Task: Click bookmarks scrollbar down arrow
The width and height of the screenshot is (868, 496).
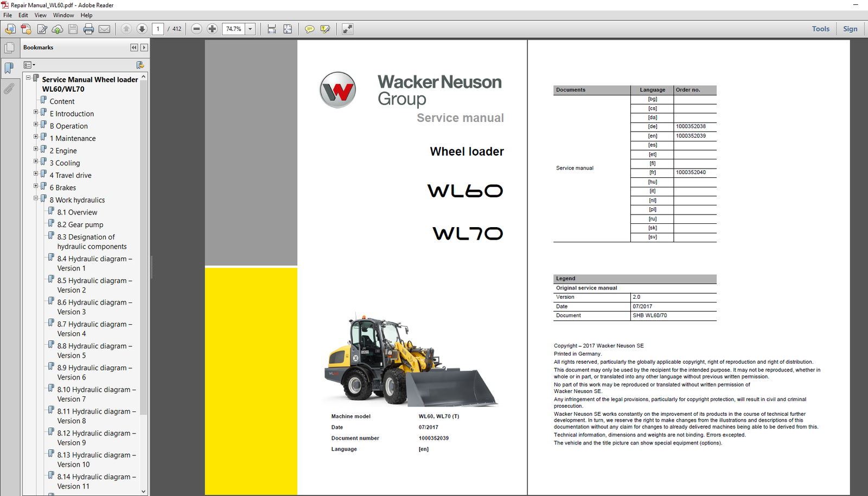Action: coord(143,492)
